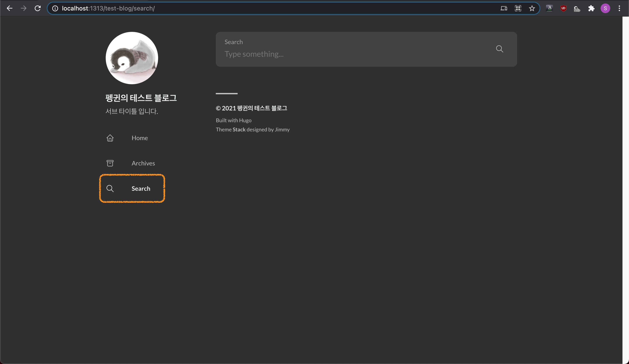629x364 pixels.
Task: Reload the current page
Action: [x=38, y=9]
